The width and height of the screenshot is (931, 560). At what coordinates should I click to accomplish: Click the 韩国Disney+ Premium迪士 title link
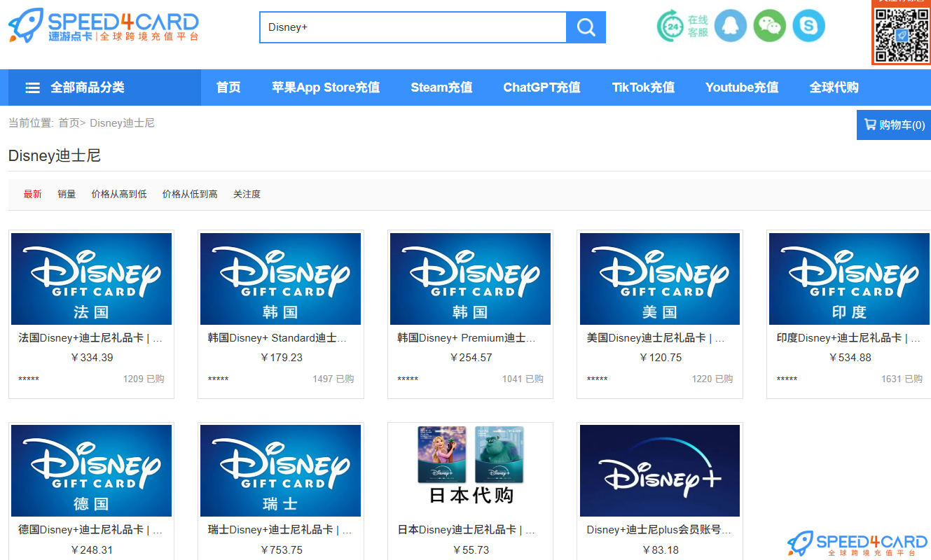tap(467, 338)
